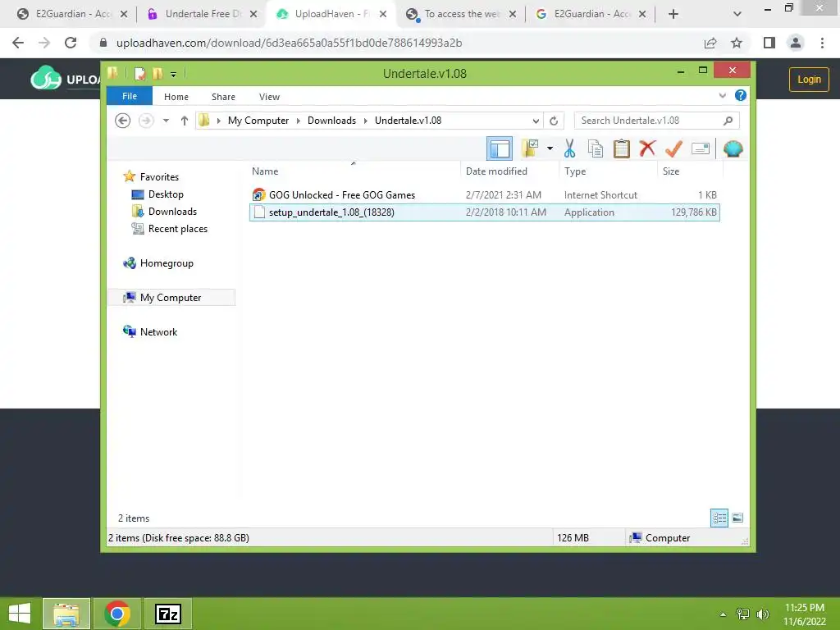The height and width of the screenshot is (630, 840).
Task: Open the volume icon in the system tray
Action: pos(763,614)
